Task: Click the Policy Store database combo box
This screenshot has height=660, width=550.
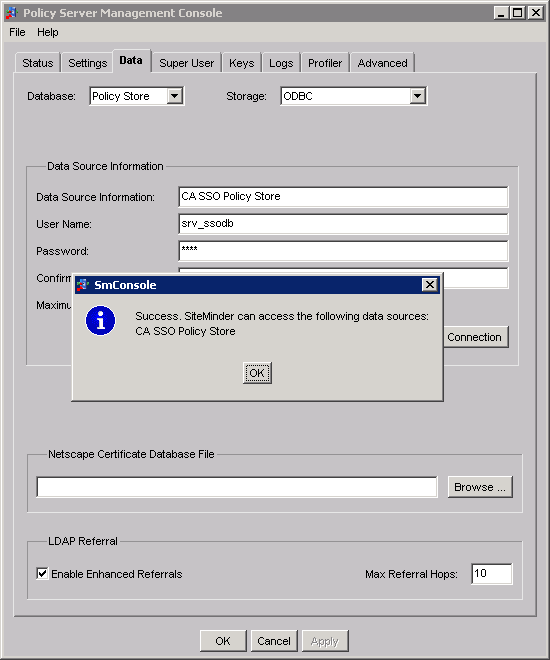Action: point(137,96)
